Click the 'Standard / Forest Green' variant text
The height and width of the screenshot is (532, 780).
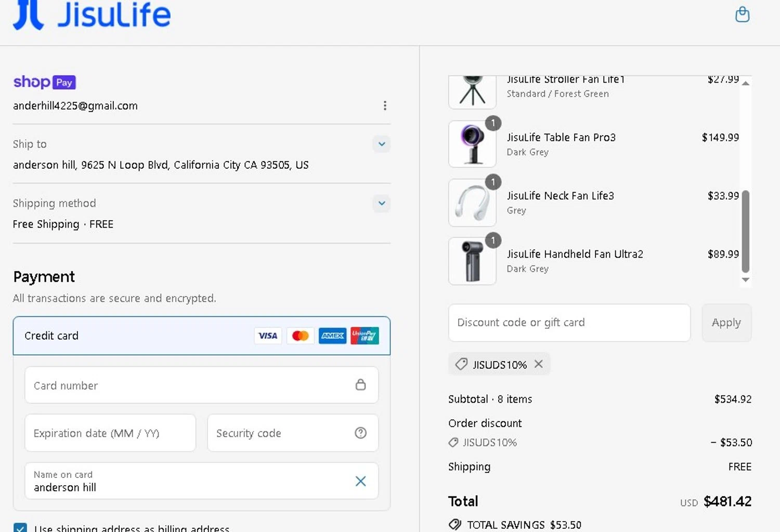click(558, 94)
